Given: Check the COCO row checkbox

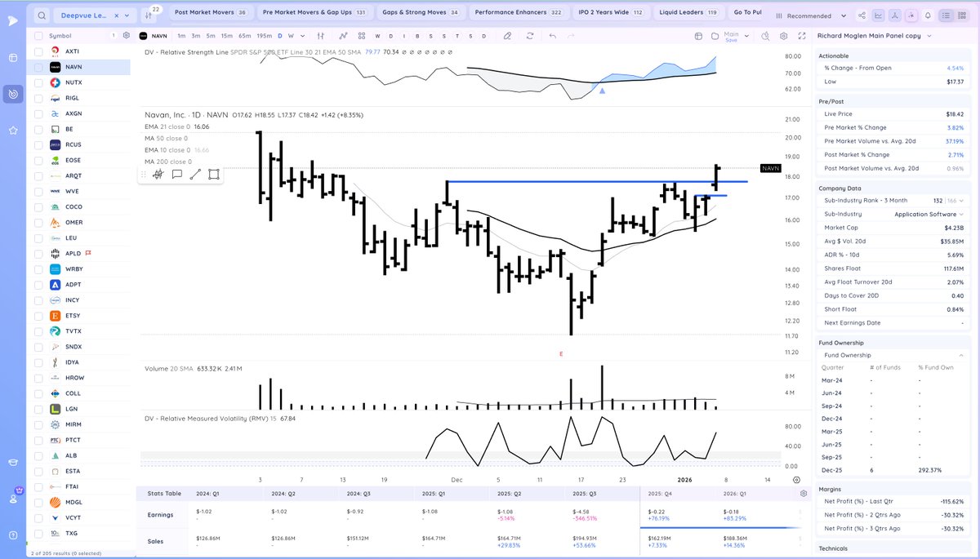Looking at the screenshot, I should click(x=38, y=206).
